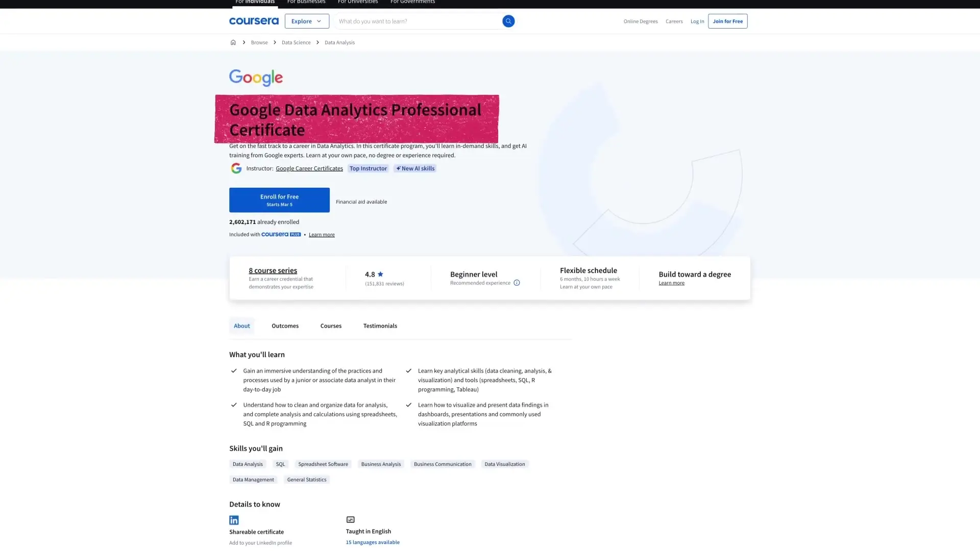Click the Google logo above the title
Screen dimensions: 980x551
click(256, 78)
